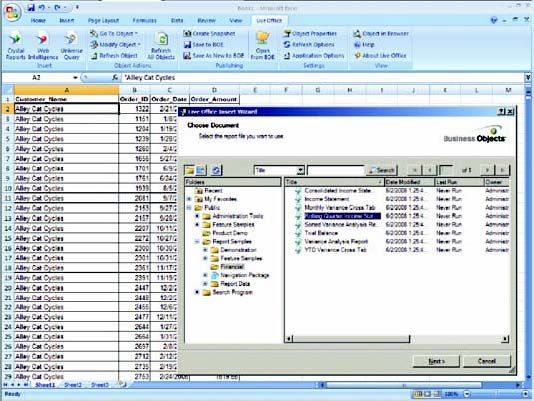Open the Go To Object menu
The image size is (534, 401).
click(x=114, y=33)
